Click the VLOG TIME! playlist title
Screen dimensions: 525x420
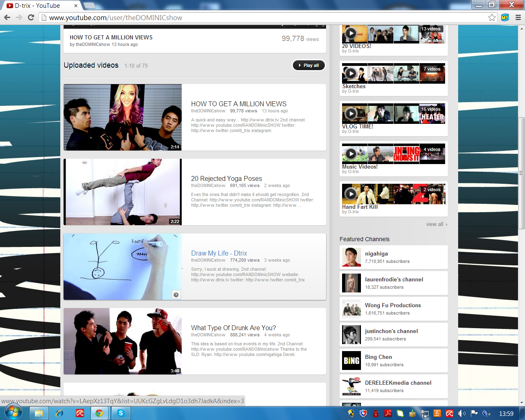[x=358, y=126]
